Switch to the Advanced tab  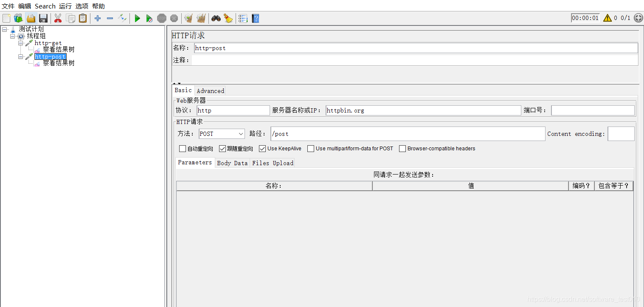coord(210,90)
